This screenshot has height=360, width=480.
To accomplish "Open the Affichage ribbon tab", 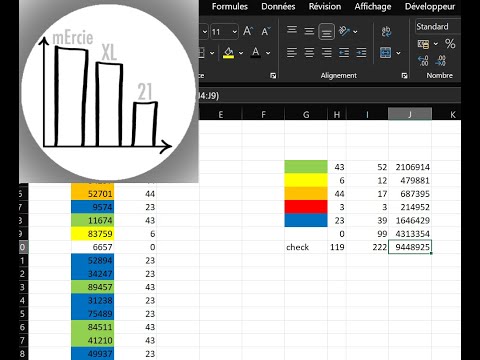I will [373, 6].
